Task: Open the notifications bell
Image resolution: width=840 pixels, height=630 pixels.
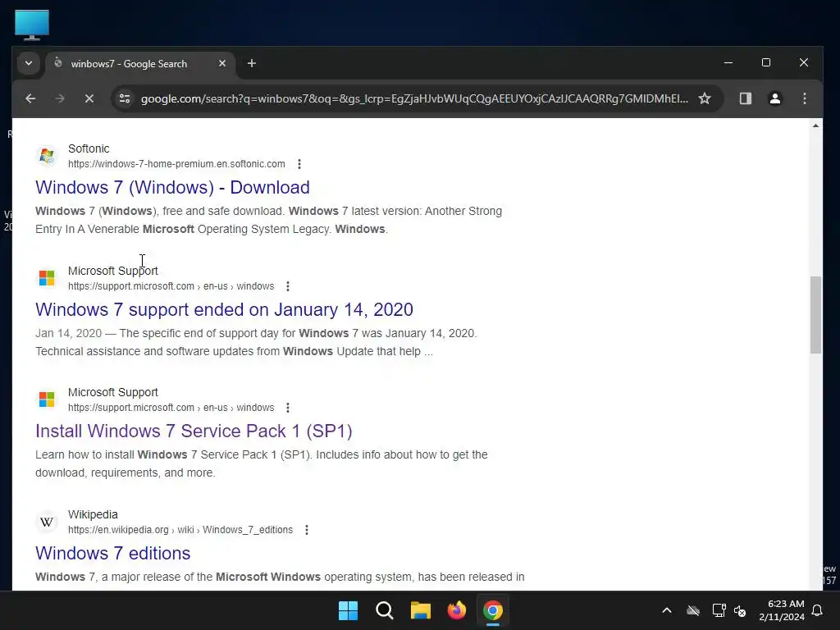Action: click(x=817, y=610)
